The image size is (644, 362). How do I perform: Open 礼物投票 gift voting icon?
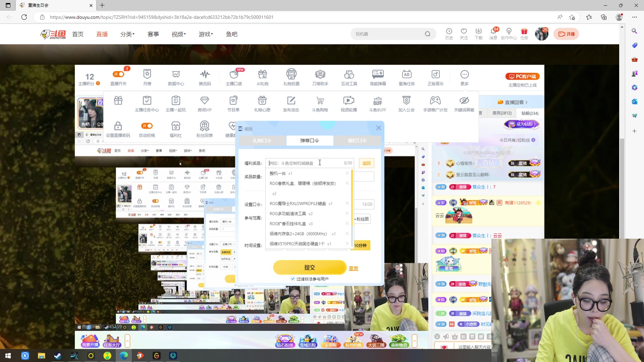pos(291,77)
